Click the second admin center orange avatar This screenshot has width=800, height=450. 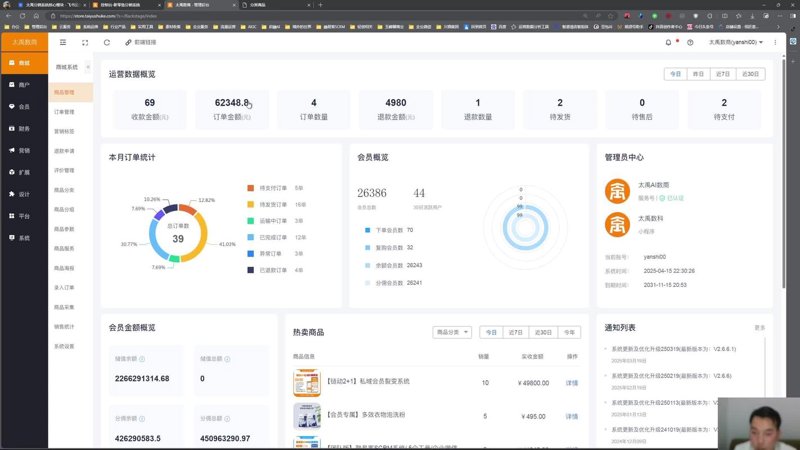coord(617,224)
